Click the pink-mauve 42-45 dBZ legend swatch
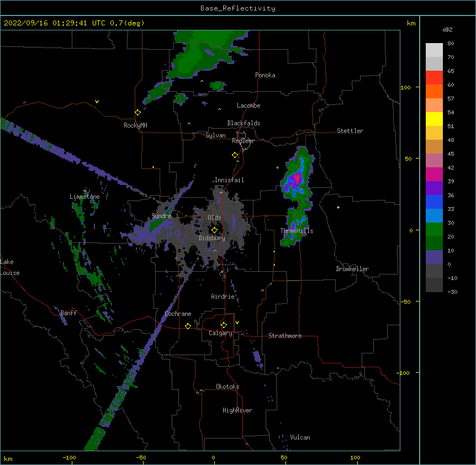Image resolution: width=476 pixels, height=465 pixels. [x=434, y=160]
